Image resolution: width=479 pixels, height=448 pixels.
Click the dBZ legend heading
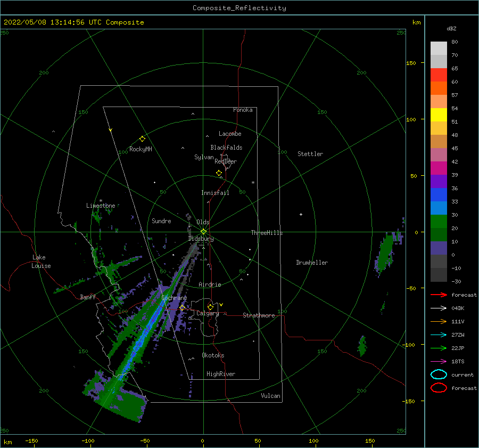[x=451, y=28]
